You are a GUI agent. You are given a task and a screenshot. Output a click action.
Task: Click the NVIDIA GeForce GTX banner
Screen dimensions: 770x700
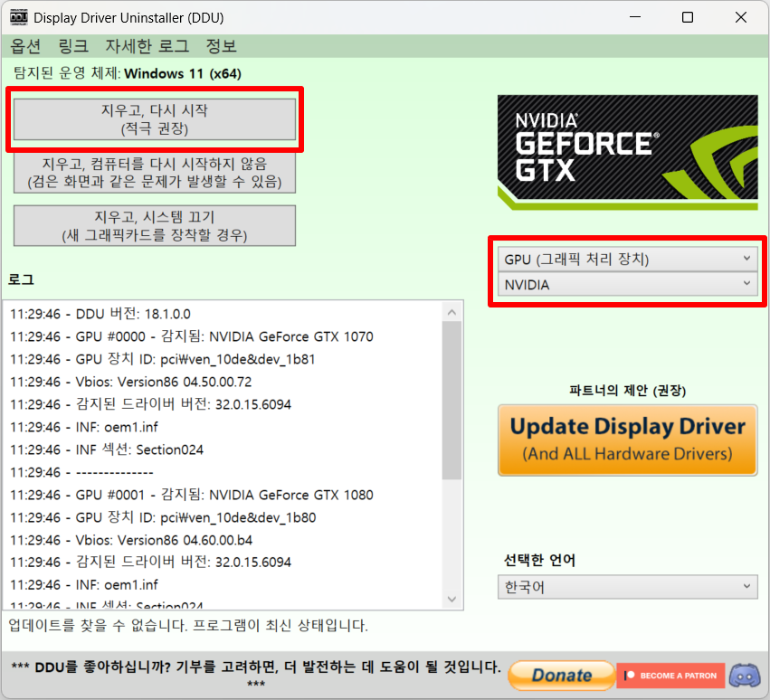pyautogui.click(x=627, y=151)
